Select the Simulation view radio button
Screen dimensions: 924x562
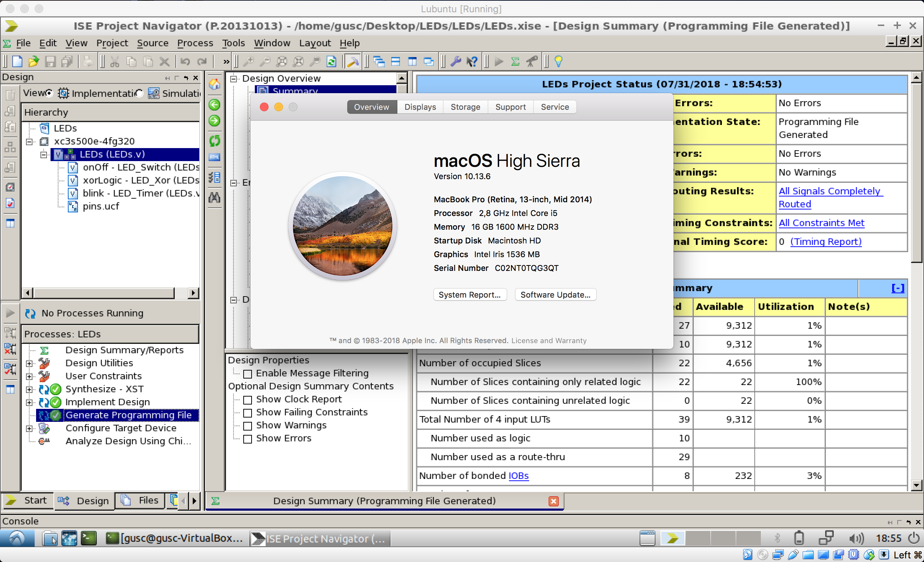139,93
